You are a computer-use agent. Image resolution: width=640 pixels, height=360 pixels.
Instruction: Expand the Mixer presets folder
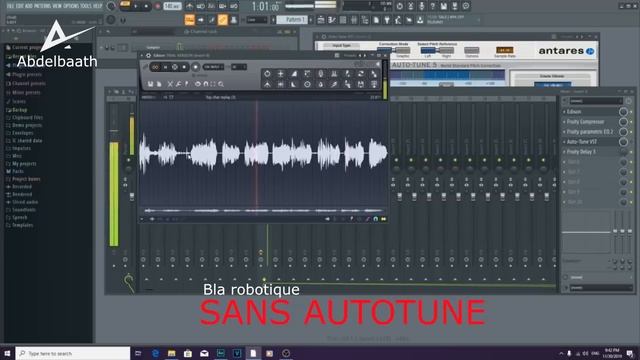26,92
